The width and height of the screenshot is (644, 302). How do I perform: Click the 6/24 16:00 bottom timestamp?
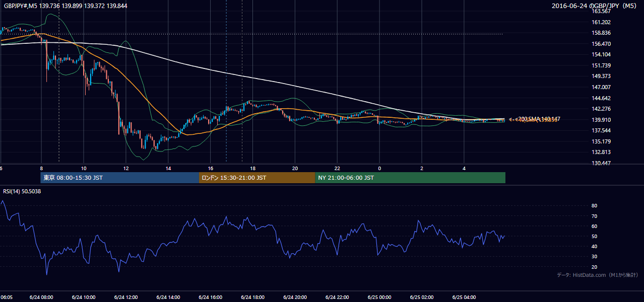(x=211, y=297)
